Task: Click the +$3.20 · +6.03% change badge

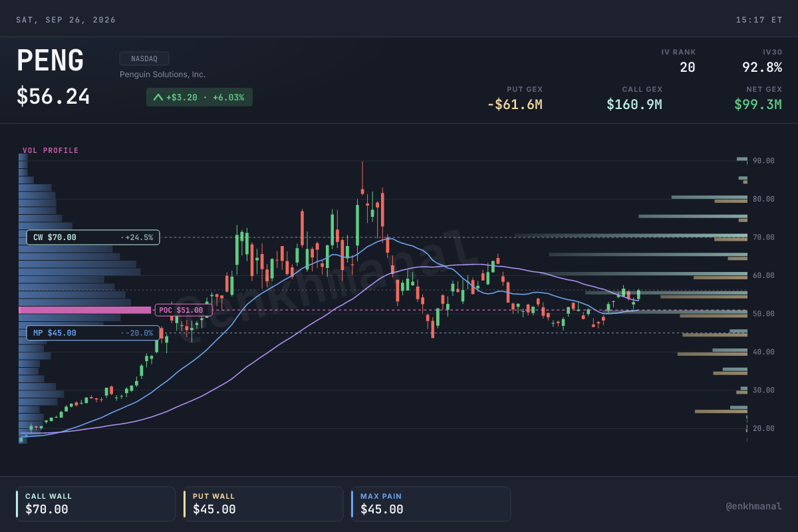Action: 199,97
